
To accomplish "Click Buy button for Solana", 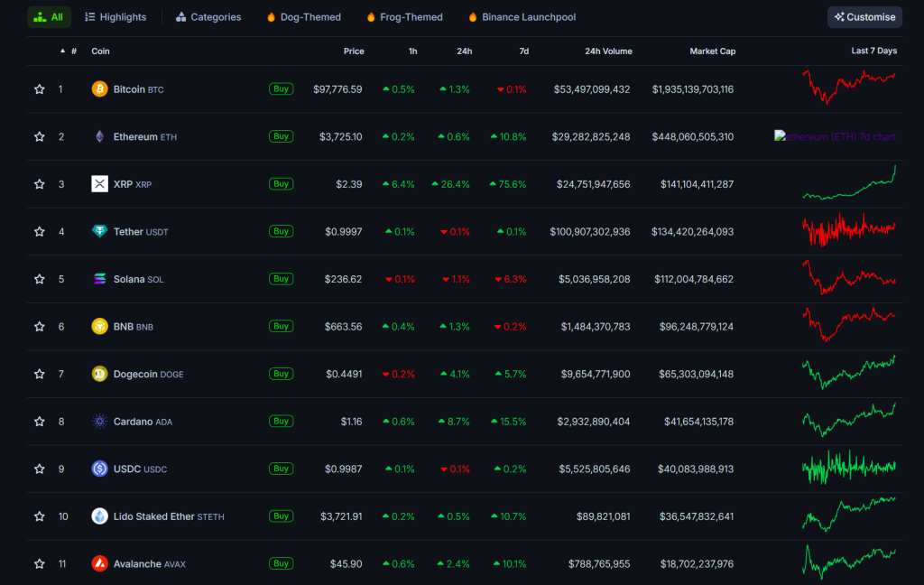I will pyautogui.click(x=282, y=279).
